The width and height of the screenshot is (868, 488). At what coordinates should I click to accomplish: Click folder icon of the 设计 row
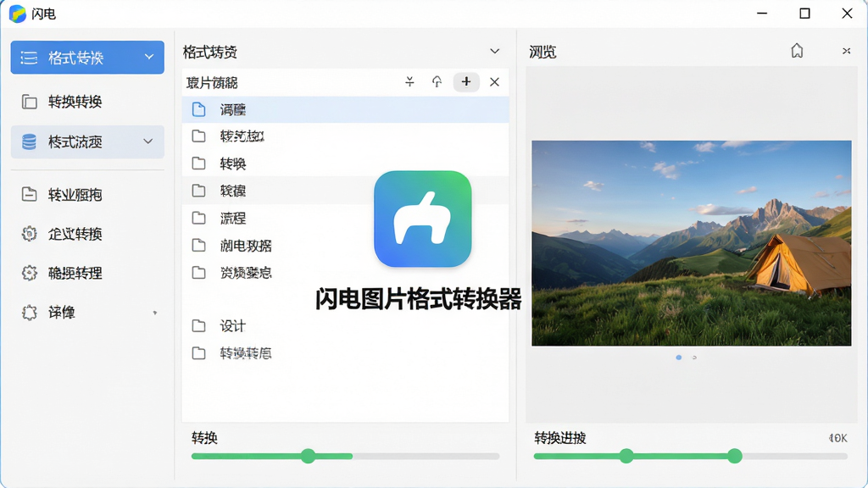[x=198, y=326]
